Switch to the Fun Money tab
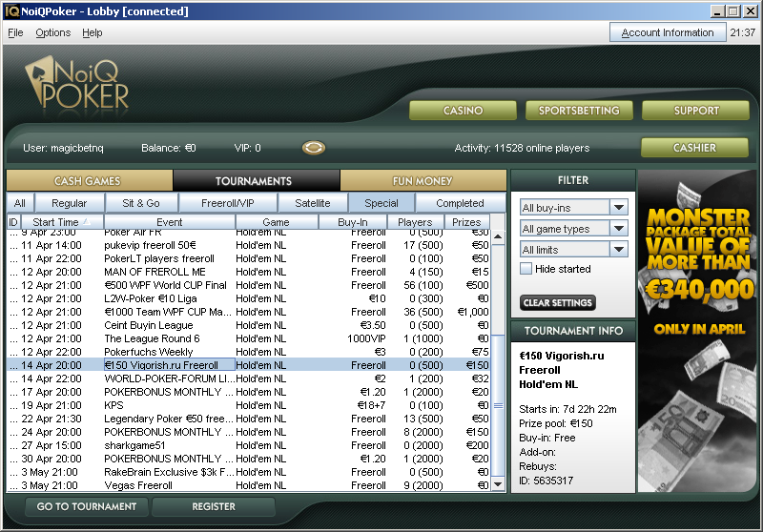 (423, 180)
